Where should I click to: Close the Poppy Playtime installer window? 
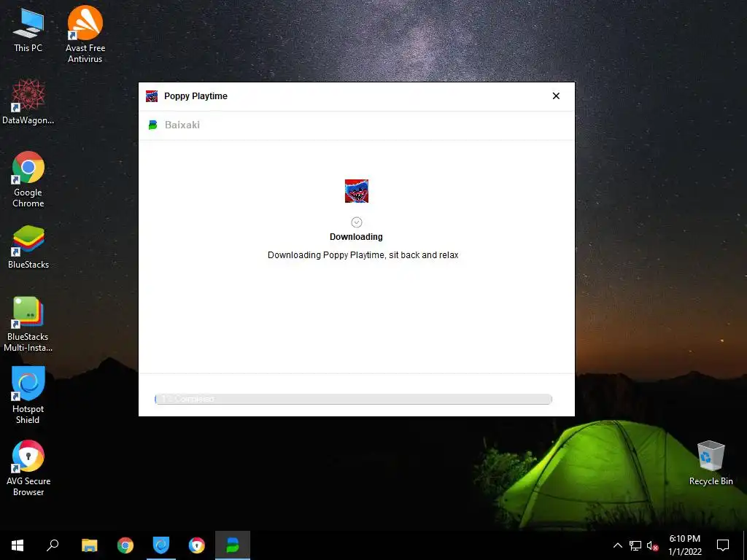tap(556, 96)
